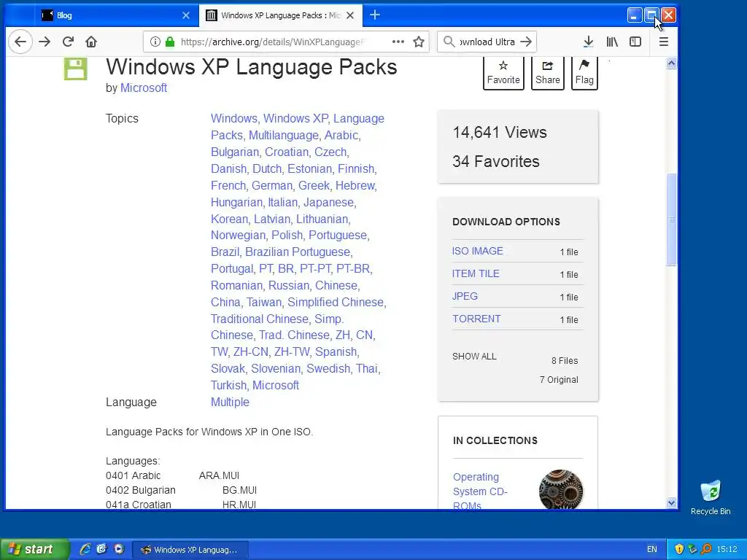
Task: Open the Japanese topic link
Action: pyautogui.click(x=328, y=203)
